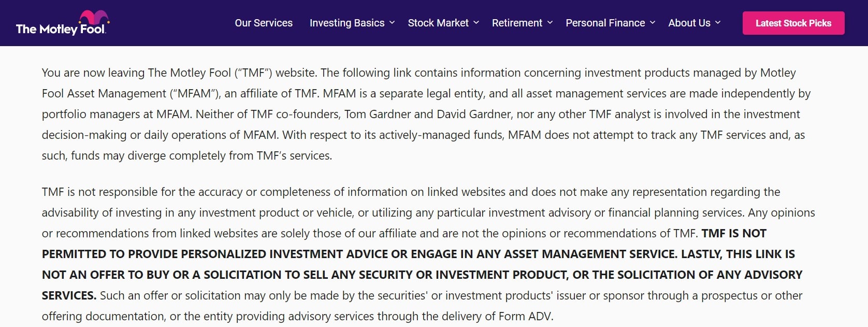
Task: Go to Personal Finance nav item
Action: coord(605,23)
